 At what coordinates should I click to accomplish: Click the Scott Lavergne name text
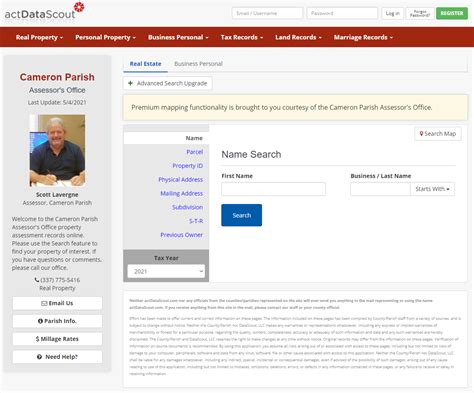coord(57,194)
